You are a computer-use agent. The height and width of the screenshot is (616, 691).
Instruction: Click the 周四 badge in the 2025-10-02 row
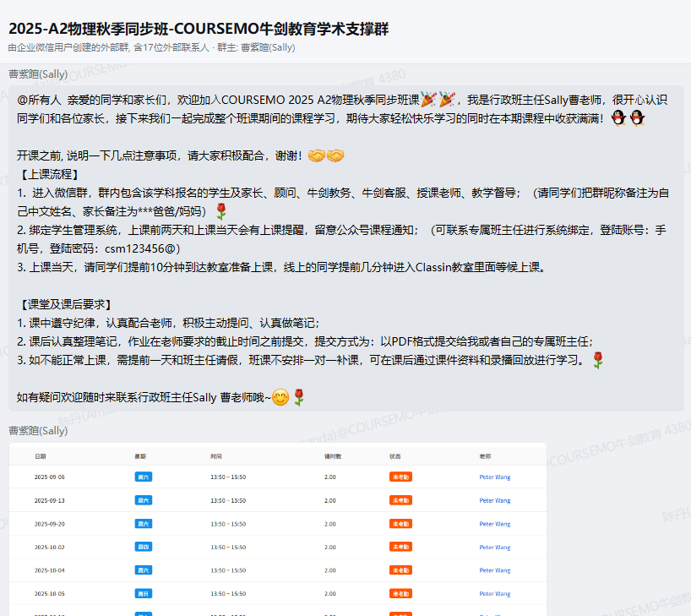tap(144, 547)
